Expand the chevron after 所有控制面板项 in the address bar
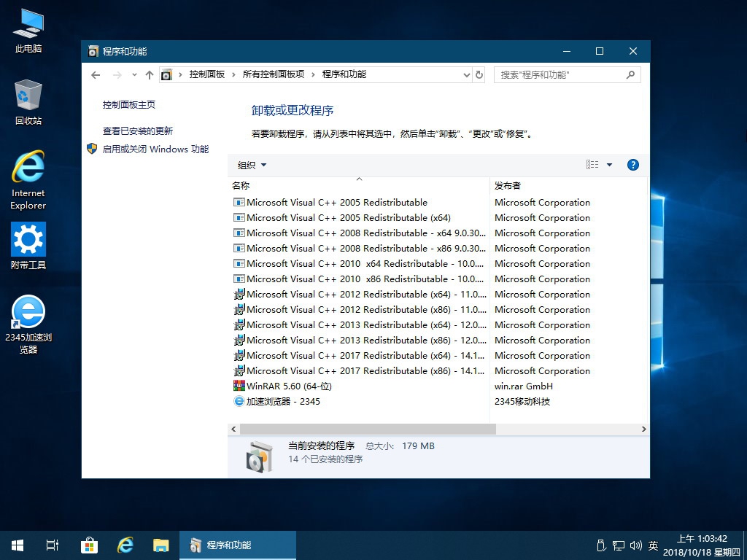This screenshot has width=747, height=560. (x=313, y=74)
